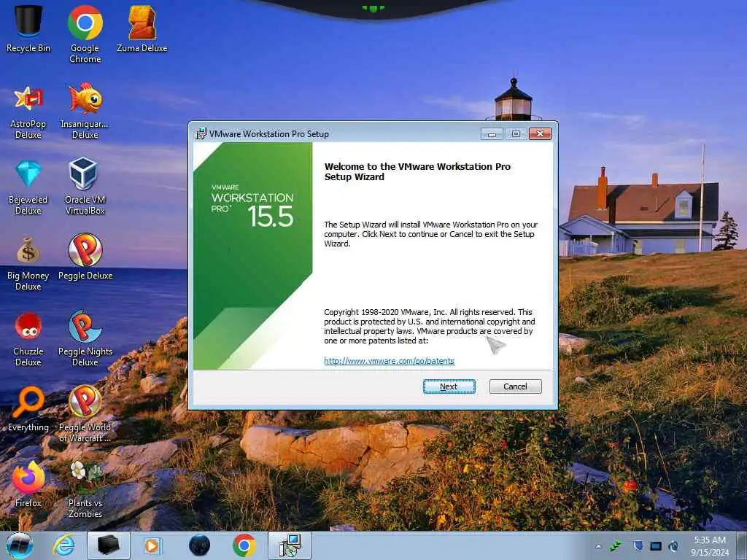
Task: Select the Zuma Deluxe desktop icon
Action: click(142, 28)
